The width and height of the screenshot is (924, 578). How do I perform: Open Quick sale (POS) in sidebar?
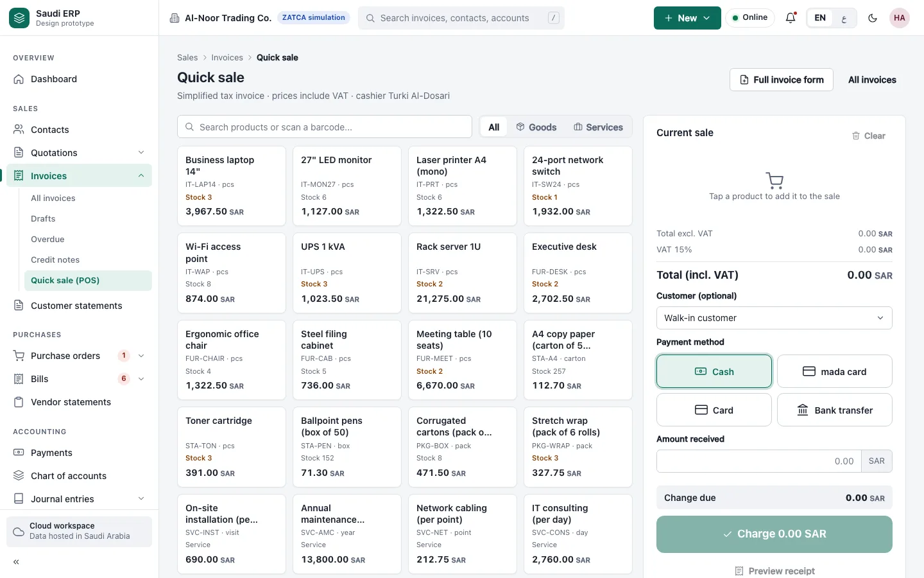pyautogui.click(x=88, y=281)
